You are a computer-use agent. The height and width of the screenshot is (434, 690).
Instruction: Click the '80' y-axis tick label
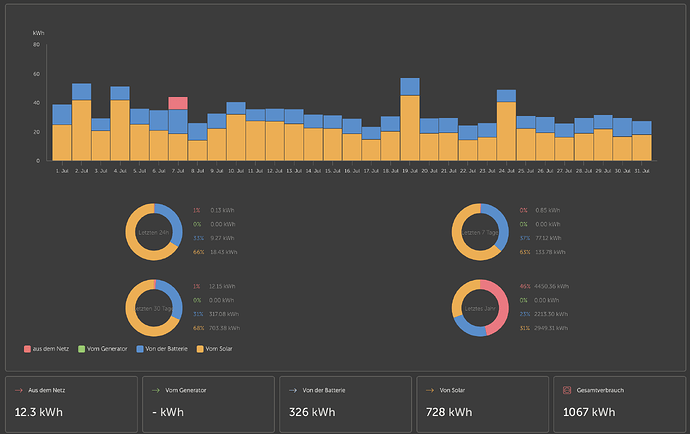click(x=36, y=44)
